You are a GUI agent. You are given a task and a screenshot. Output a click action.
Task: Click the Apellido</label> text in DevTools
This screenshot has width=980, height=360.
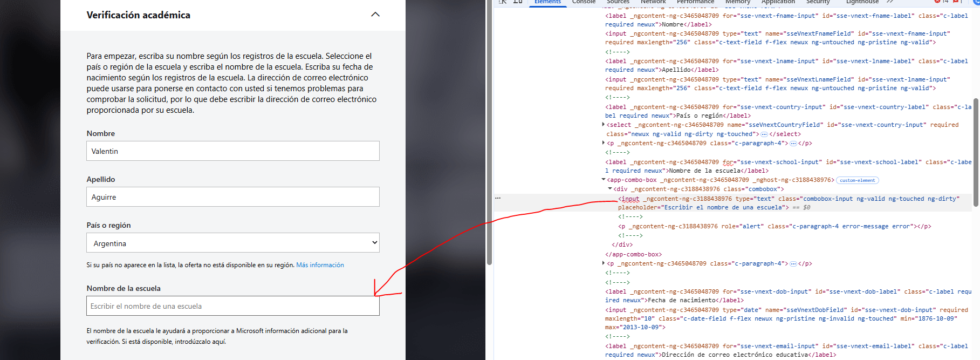[x=690, y=70]
